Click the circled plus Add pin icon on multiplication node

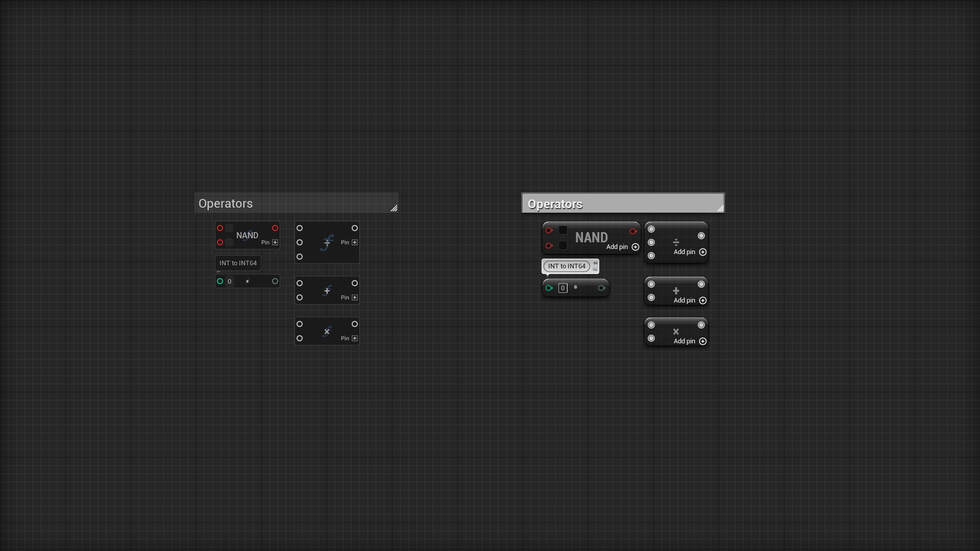pos(703,341)
